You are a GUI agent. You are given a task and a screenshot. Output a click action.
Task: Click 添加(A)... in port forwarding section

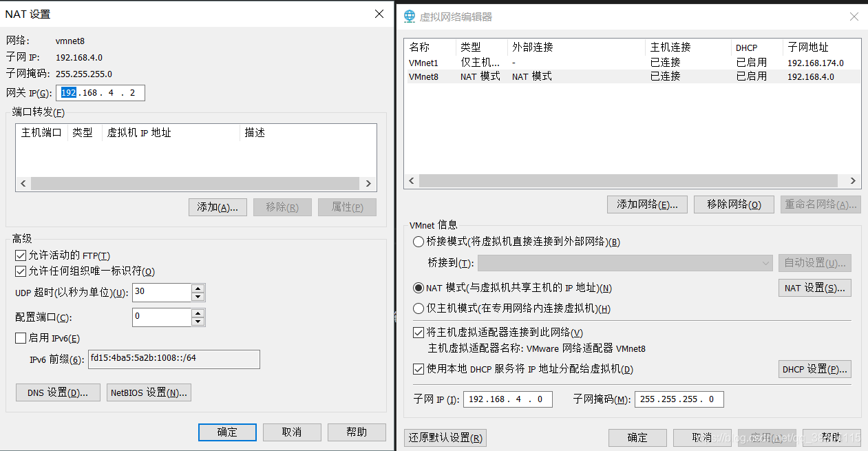(x=218, y=207)
